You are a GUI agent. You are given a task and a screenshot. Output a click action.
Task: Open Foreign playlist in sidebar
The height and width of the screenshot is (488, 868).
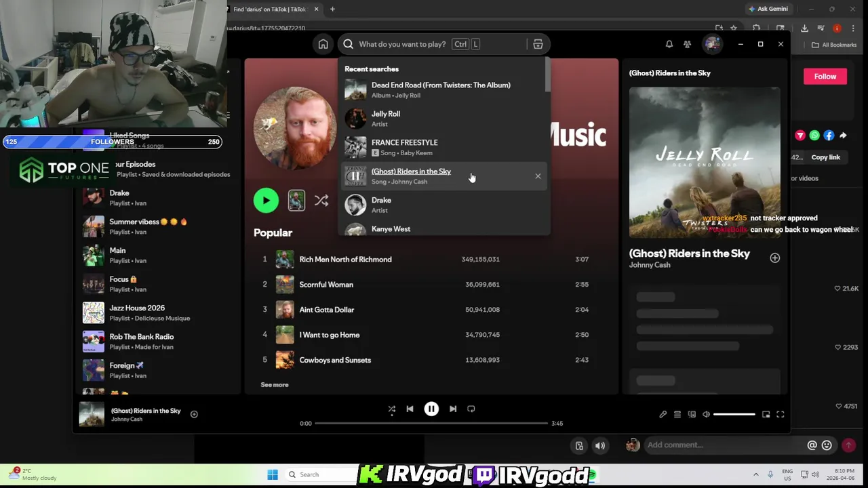tap(158, 370)
